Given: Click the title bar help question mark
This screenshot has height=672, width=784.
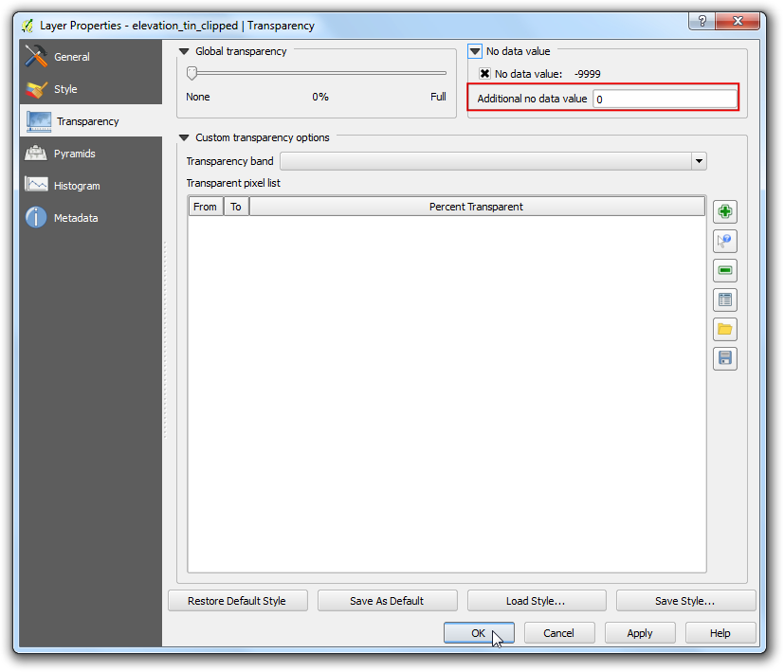Looking at the screenshot, I should [702, 21].
